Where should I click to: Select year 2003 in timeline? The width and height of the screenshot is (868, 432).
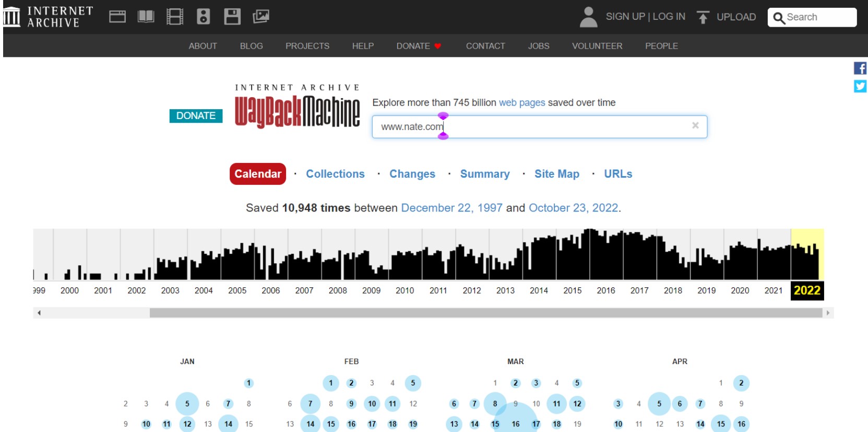170,290
